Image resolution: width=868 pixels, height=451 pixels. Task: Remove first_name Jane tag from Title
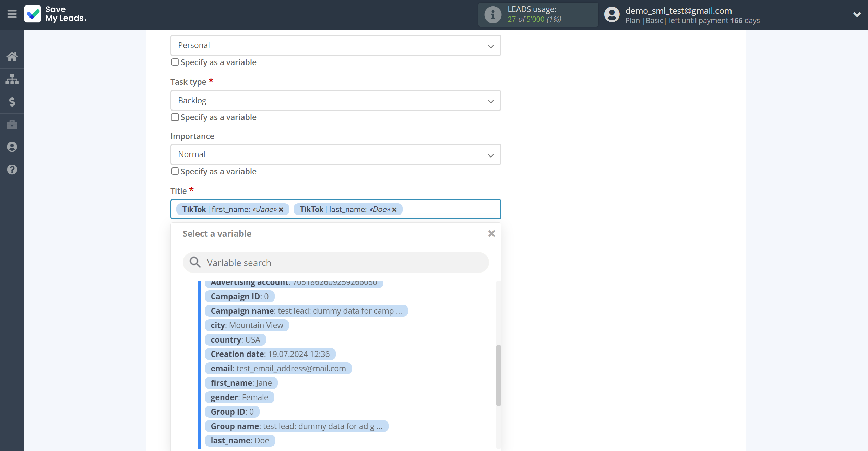(x=281, y=210)
